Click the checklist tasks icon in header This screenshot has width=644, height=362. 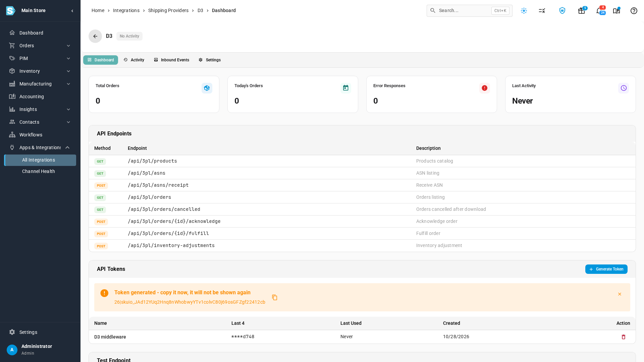pos(542,11)
